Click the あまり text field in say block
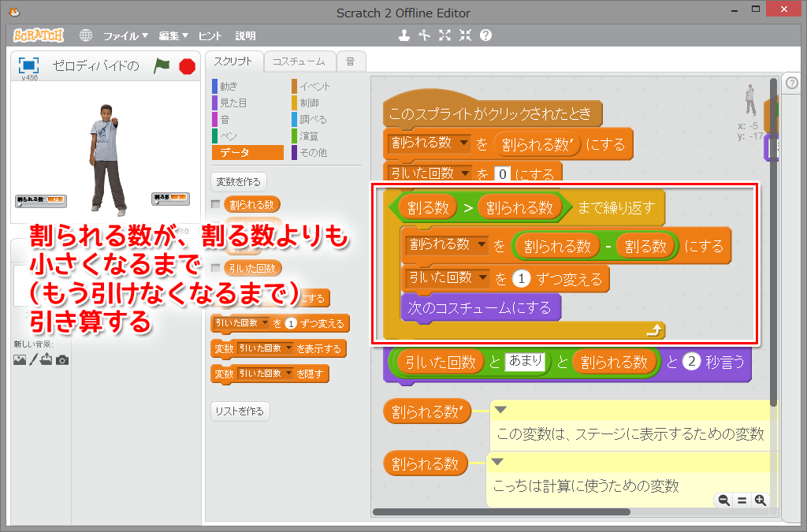 click(525, 361)
